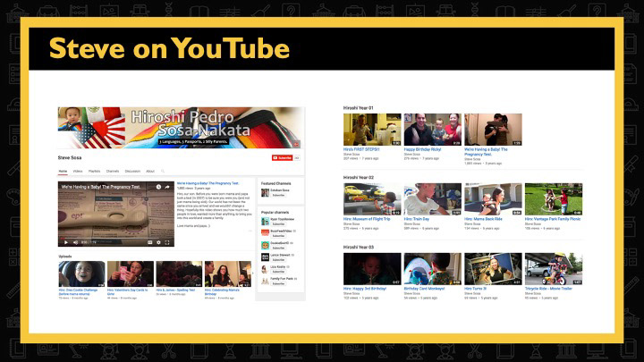This screenshot has width=644, height=362.
Task: Toggle captions on the featured video
Action: (150, 242)
